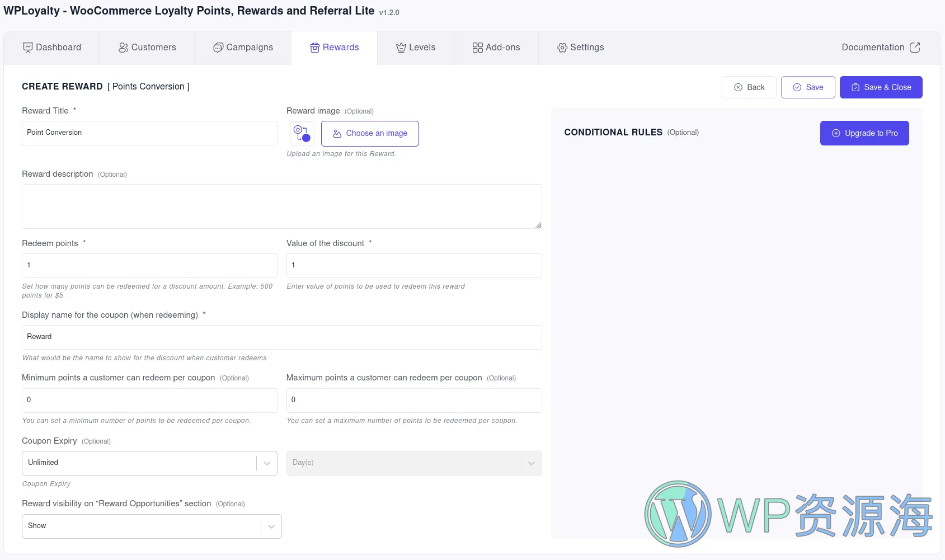Open the Levels tab
This screenshot has height=560, width=945.
pyautogui.click(x=416, y=48)
